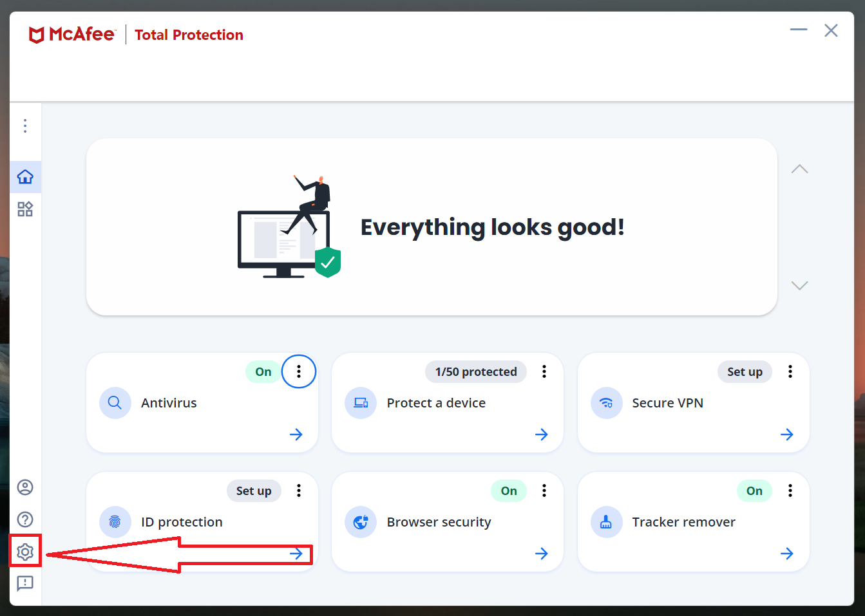Open Browser security with the arrow link

541,554
